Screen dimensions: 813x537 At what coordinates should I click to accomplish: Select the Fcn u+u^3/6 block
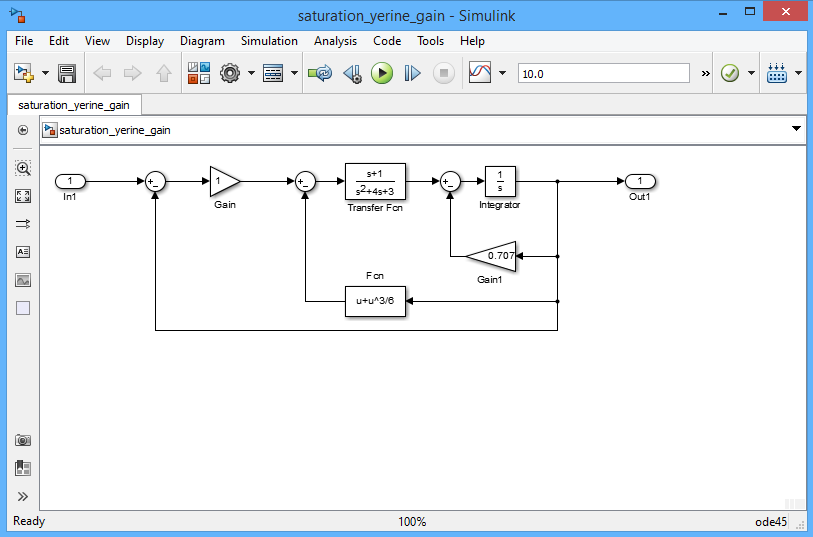point(375,301)
